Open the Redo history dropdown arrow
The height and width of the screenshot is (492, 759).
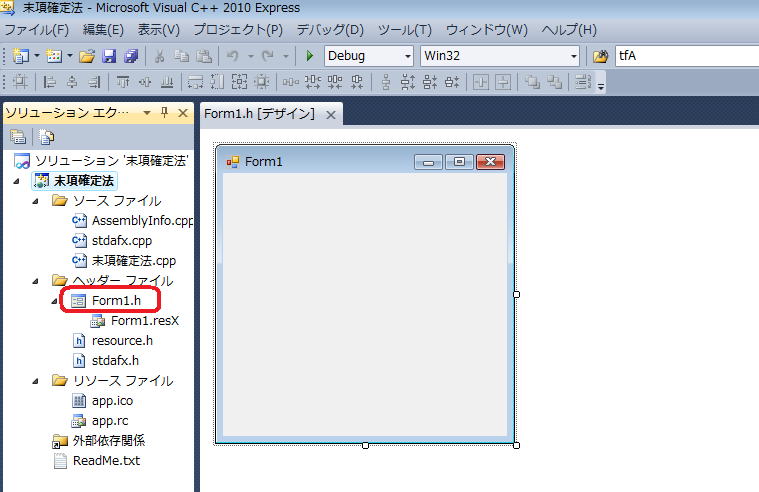tap(286, 56)
